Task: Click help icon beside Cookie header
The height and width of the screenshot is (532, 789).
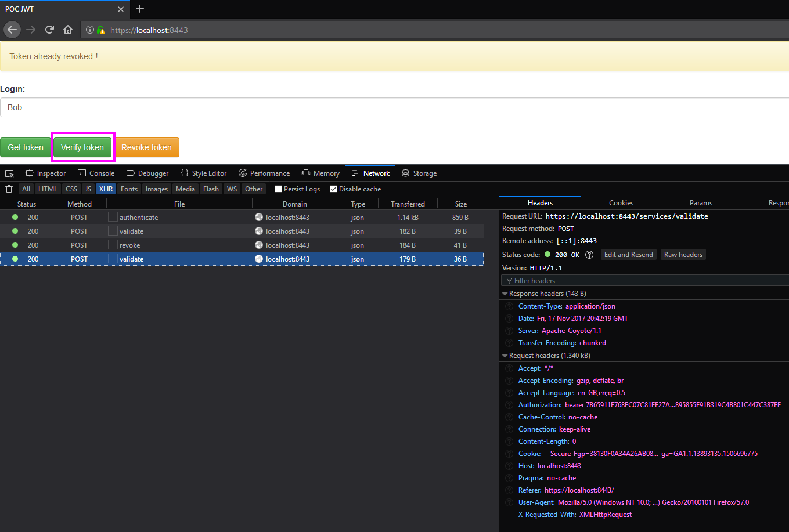Action: click(x=509, y=454)
